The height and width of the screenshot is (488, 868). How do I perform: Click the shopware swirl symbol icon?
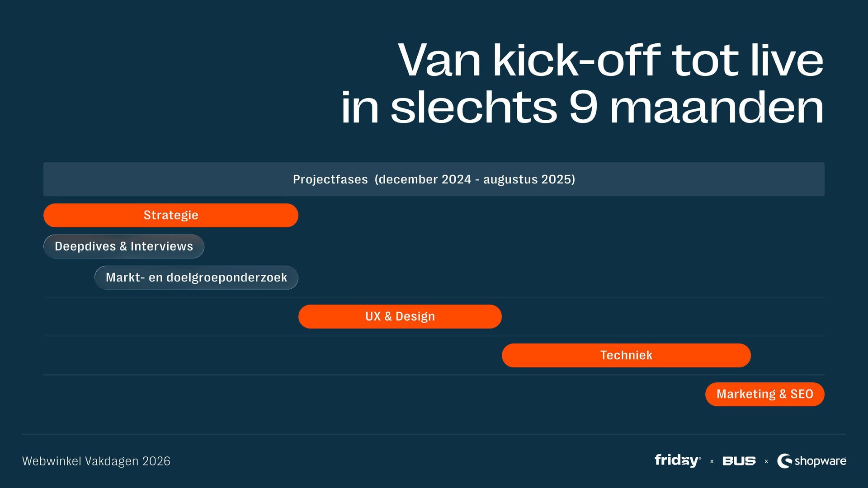click(x=784, y=461)
